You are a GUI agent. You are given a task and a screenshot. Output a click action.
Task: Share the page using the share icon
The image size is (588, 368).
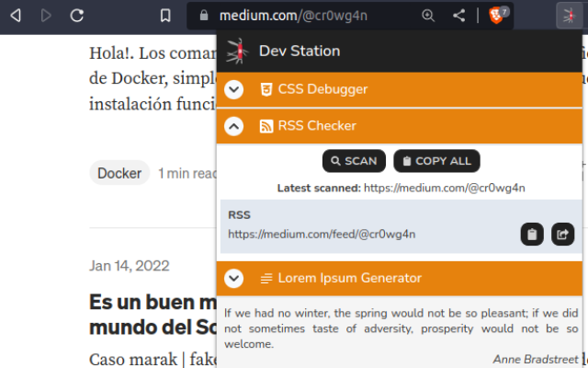click(x=459, y=16)
